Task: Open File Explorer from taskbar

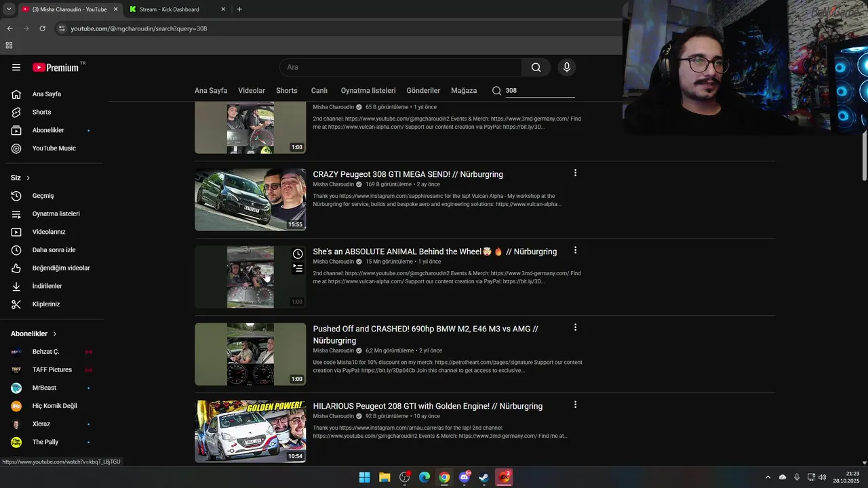Action: coord(384,477)
